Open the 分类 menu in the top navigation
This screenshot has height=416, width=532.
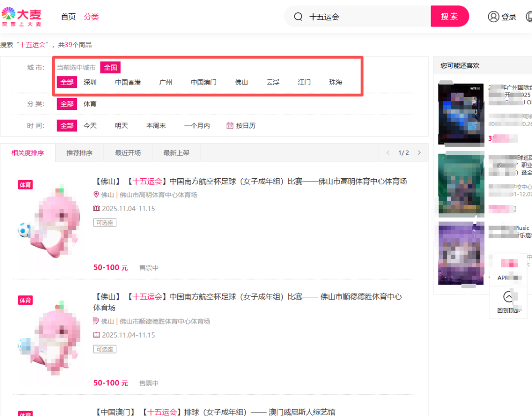(x=92, y=16)
